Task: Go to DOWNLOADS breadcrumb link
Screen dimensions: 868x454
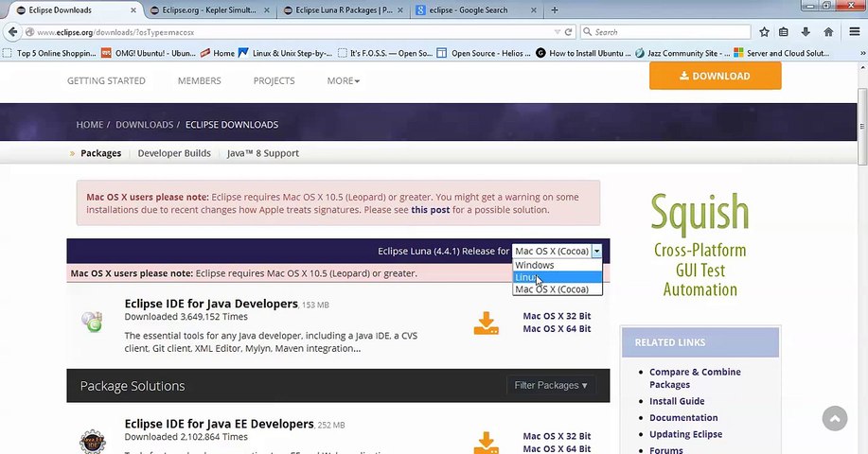Action: click(145, 125)
